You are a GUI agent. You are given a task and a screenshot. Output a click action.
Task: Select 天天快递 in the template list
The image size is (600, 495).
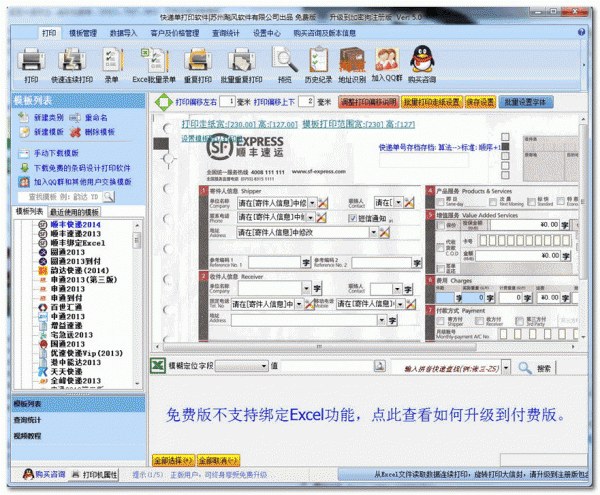pos(67,371)
